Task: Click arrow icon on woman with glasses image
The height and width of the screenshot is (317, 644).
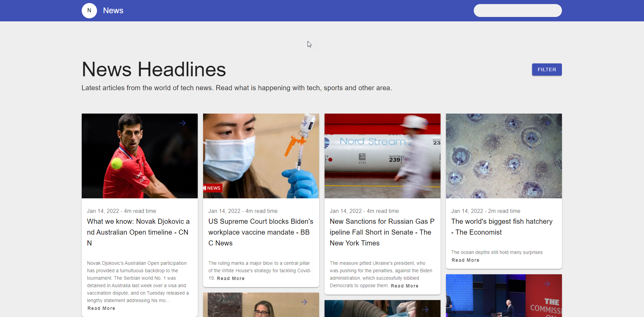Action: pos(304,302)
